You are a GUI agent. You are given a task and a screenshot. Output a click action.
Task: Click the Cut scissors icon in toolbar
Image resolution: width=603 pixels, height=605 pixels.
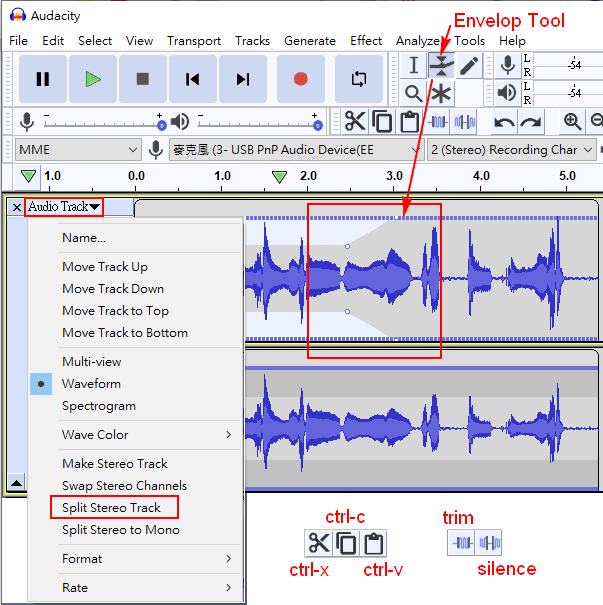coord(355,122)
